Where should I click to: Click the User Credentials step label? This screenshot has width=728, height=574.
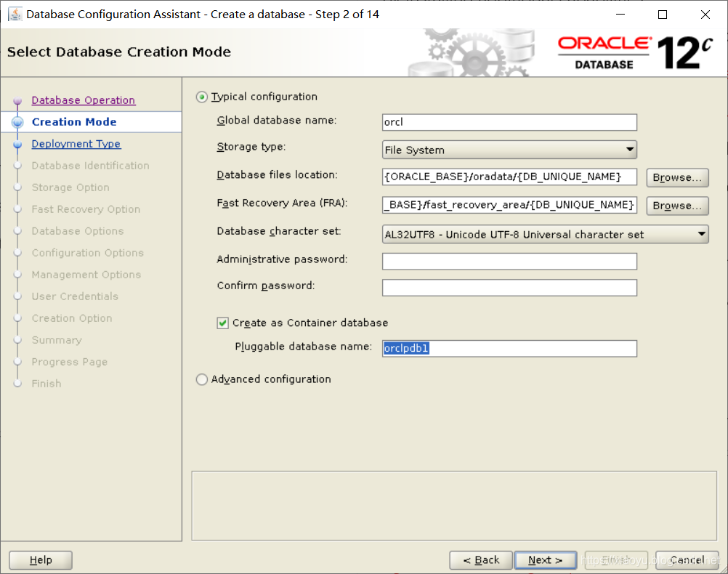[76, 296]
